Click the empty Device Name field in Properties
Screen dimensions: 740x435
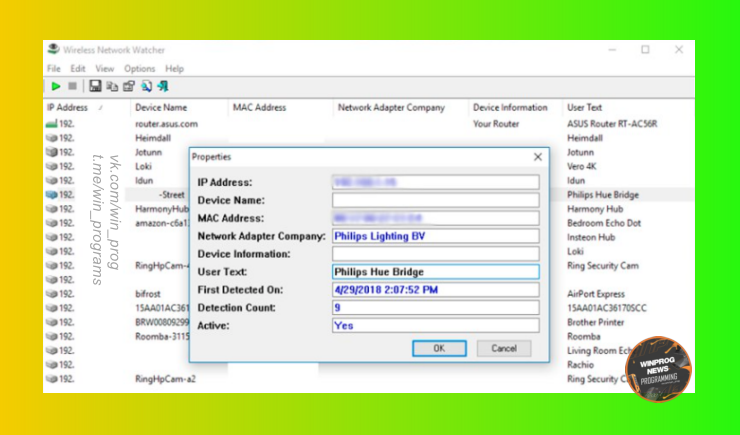point(435,200)
